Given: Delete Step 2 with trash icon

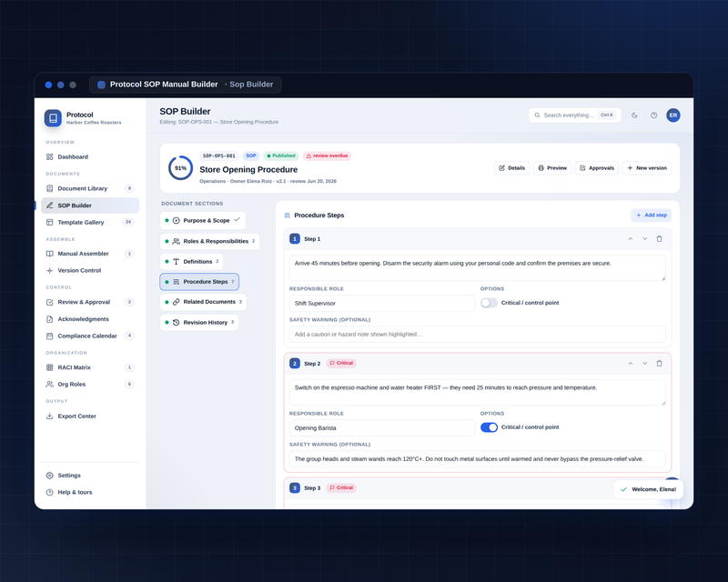Looking at the screenshot, I should tap(659, 364).
